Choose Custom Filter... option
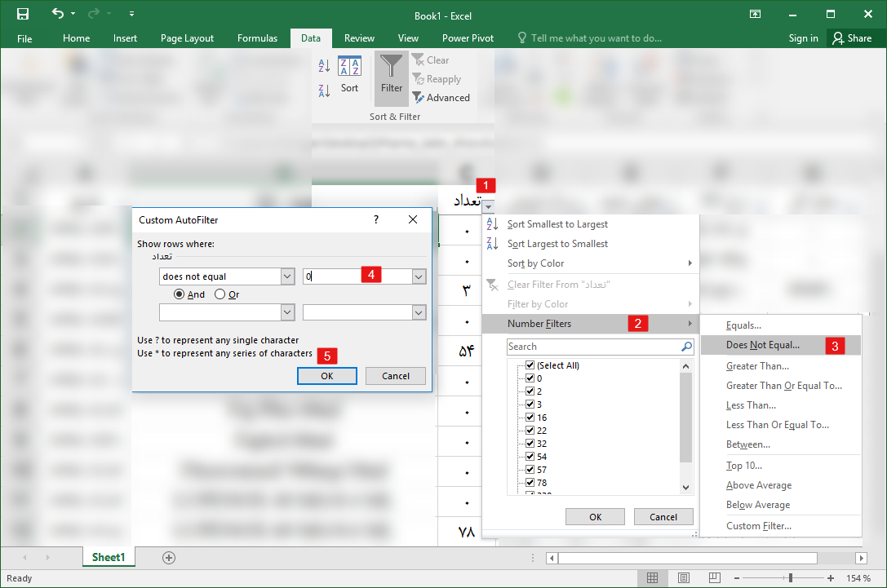Image resolution: width=887 pixels, height=588 pixels. tap(759, 526)
